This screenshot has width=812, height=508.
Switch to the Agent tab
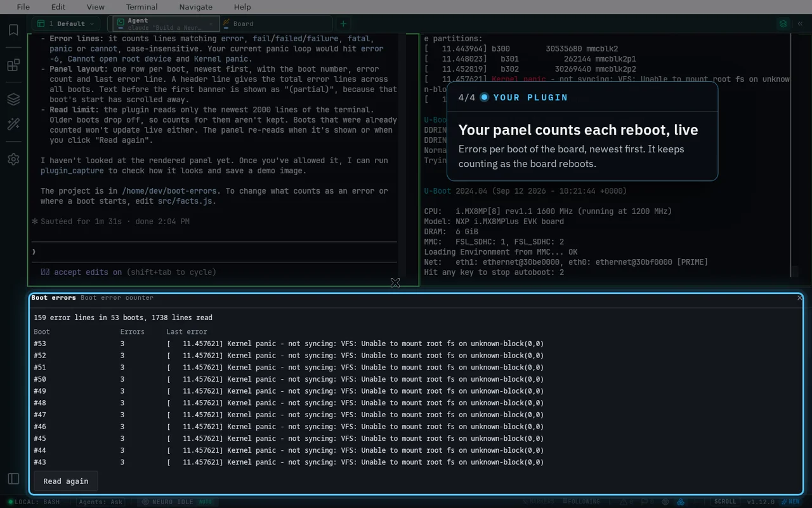click(x=166, y=24)
